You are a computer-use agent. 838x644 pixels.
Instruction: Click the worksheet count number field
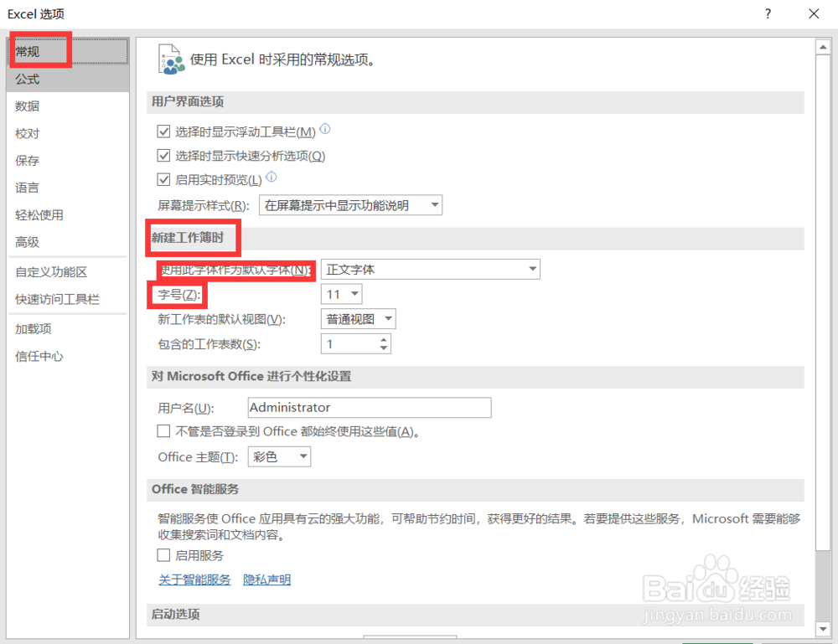click(349, 344)
